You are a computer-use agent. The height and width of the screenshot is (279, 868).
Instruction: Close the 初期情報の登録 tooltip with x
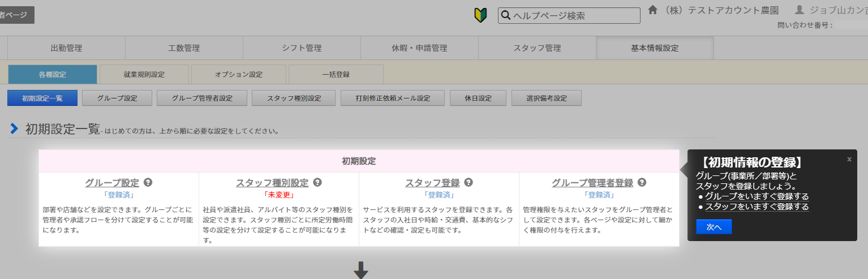pyautogui.click(x=849, y=159)
